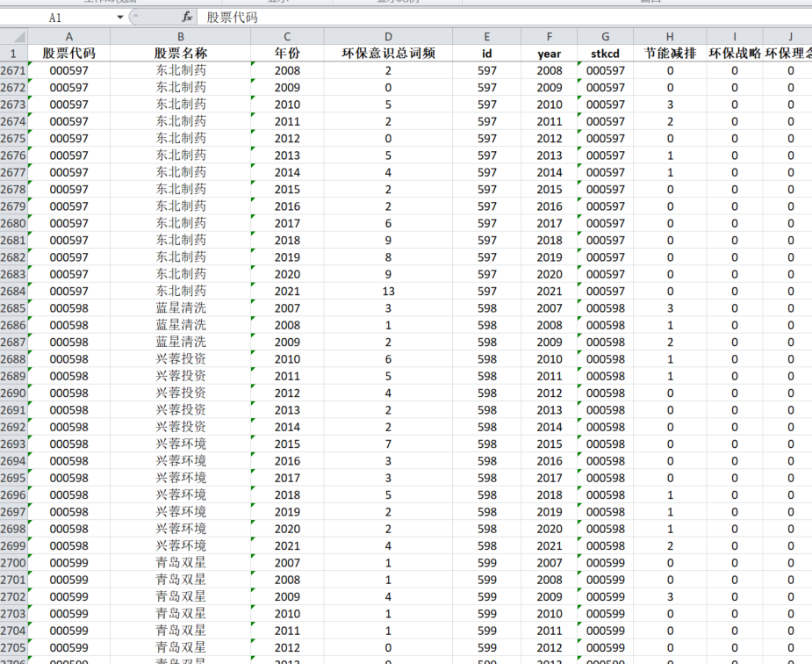Select column B header

(x=180, y=37)
